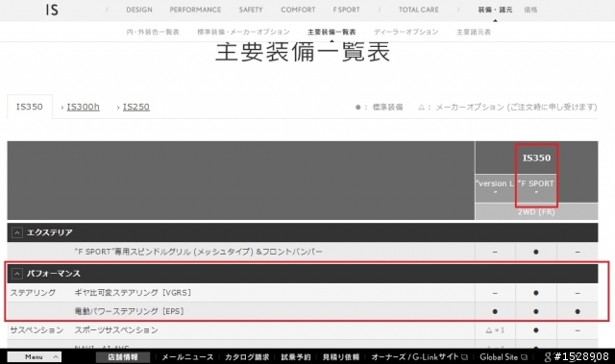
Task: Click the IS logo at top left
Action: tap(52, 10)
